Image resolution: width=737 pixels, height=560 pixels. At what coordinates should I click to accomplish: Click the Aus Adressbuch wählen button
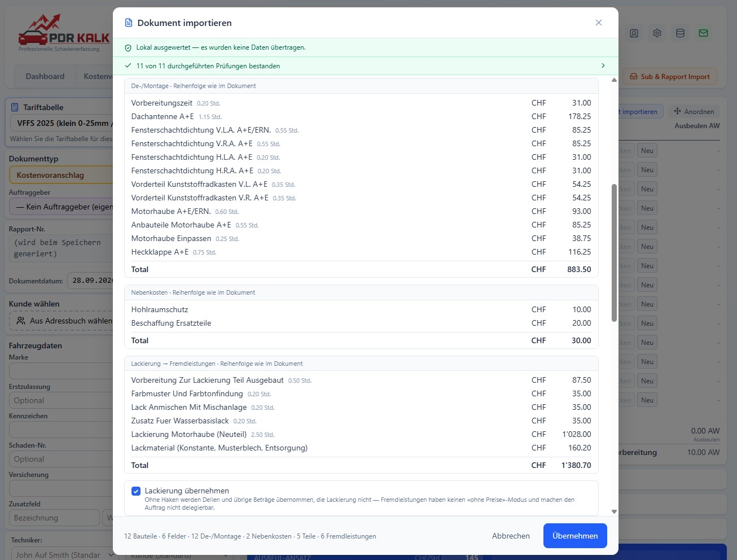tap(62, 321)
